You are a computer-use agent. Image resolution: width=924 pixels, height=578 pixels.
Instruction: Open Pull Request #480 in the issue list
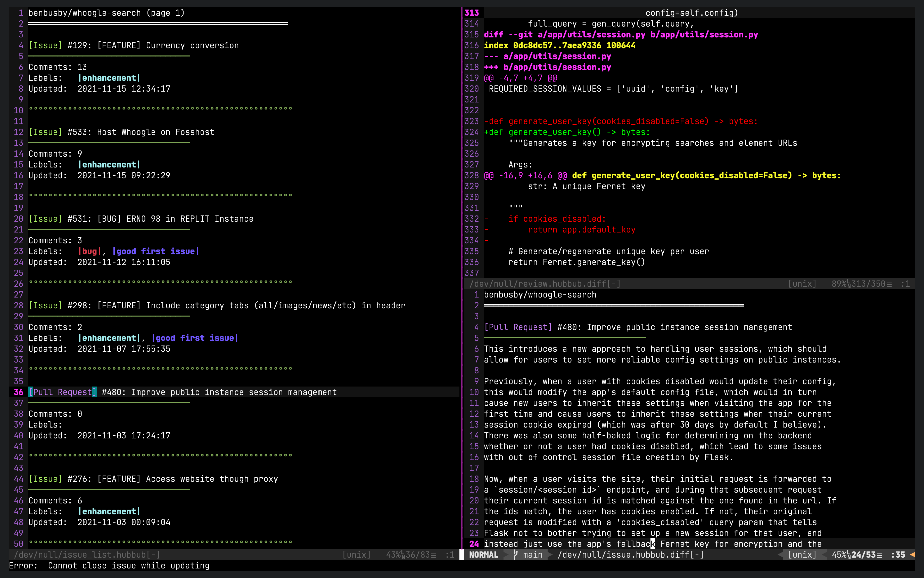coord(183,392)
